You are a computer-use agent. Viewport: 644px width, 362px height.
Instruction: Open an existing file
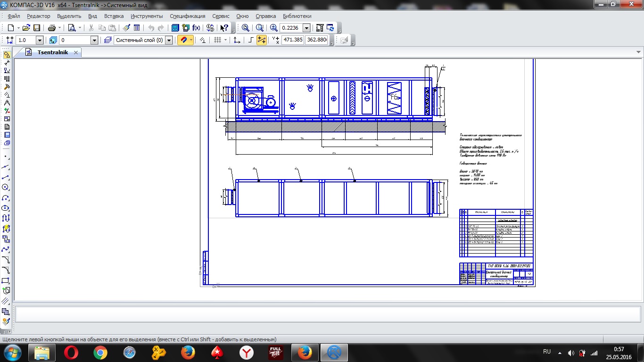point(26,28)
